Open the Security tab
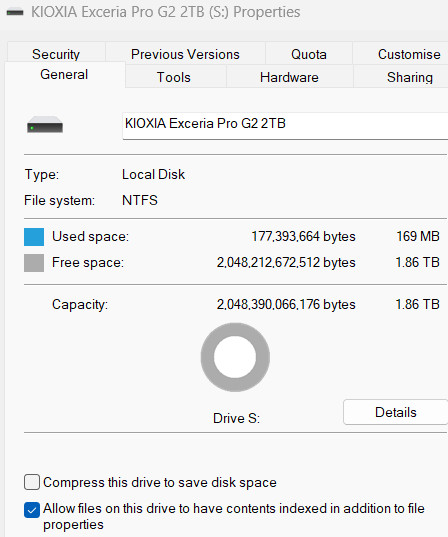The image size is (448, 537). pos(56,54)
